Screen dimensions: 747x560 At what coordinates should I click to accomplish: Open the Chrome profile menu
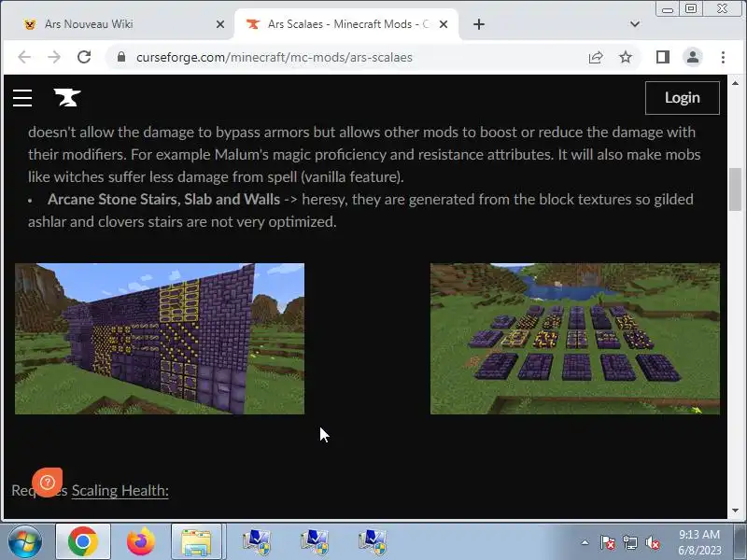(x=693, y=57)
